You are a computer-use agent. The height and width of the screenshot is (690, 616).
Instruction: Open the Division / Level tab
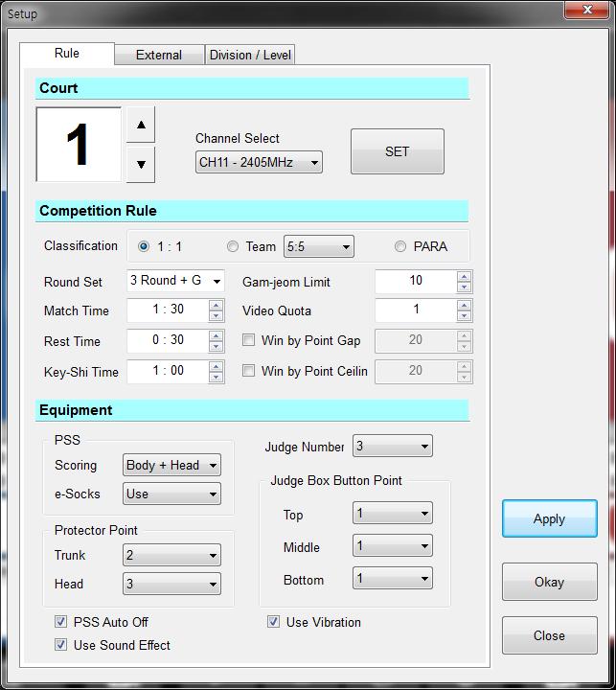(250, 55)
